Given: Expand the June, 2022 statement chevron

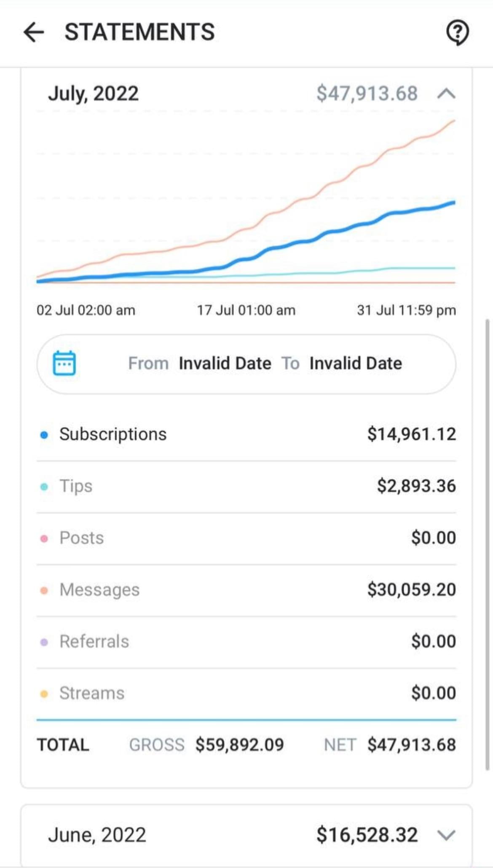Looking at the screenshot, I should click(446, 835).
